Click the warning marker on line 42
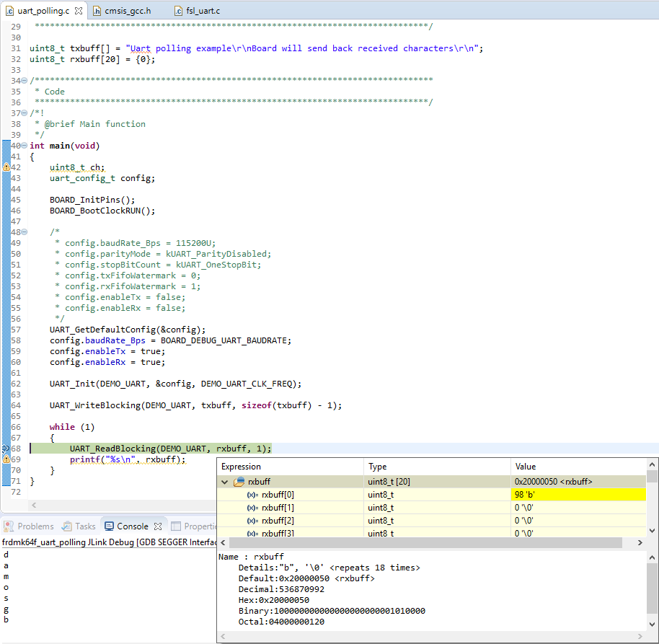Viewport: 659px width, 644px height. [6, 167]
